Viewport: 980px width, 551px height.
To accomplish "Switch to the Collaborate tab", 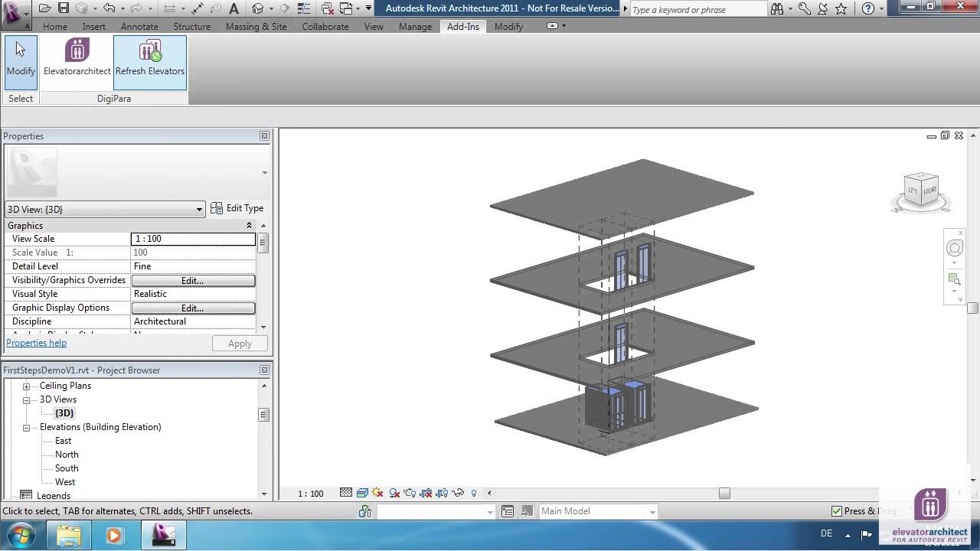I will (325, 26).
